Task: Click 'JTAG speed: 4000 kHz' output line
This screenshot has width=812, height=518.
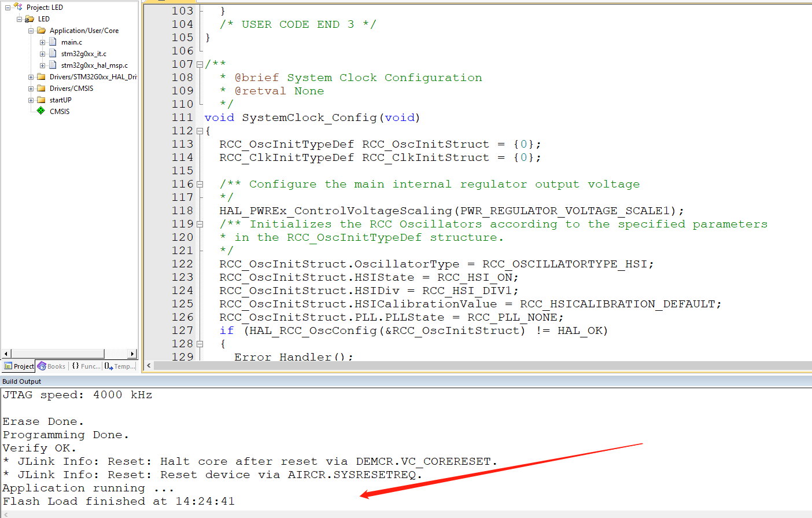Action: [77, 395]
